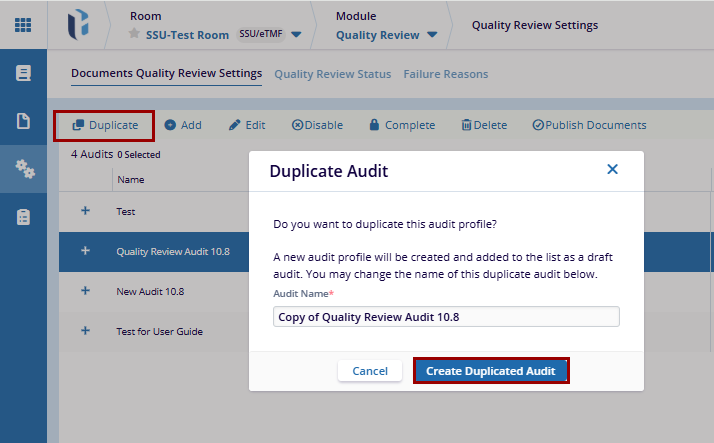
Task: Expand the New Audit 10.8 row
Action: click(85, 291)
